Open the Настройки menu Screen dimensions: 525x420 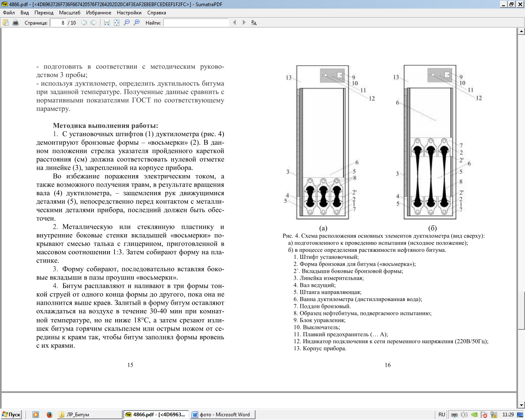[x=129, y=13]
